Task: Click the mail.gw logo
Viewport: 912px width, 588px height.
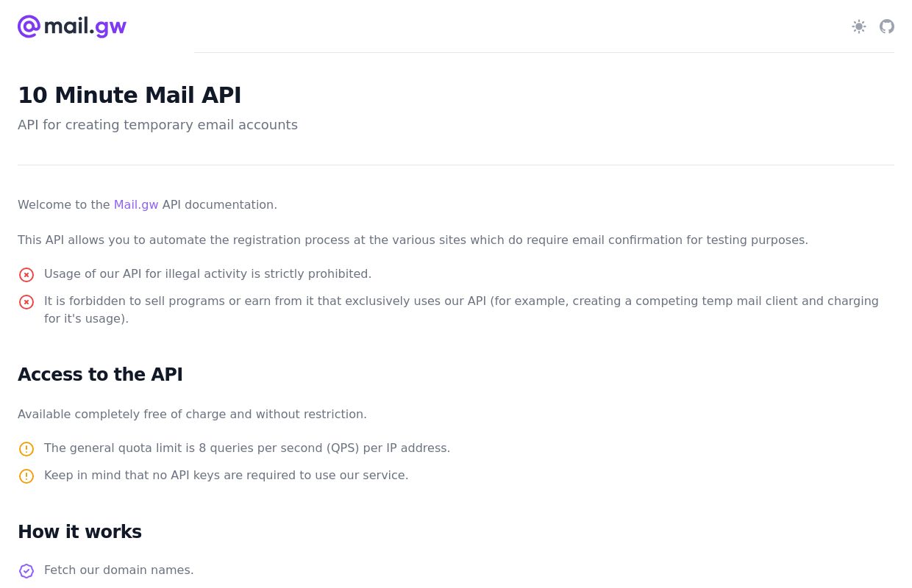Action: (72, 26)
